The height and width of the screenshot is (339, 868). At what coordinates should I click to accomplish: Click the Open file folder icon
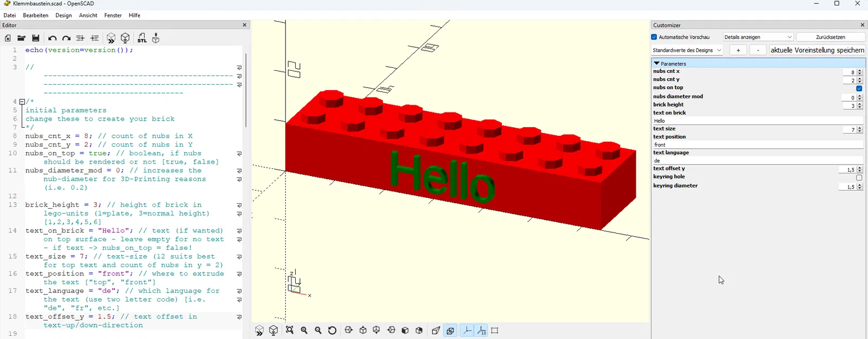[21, 38]
